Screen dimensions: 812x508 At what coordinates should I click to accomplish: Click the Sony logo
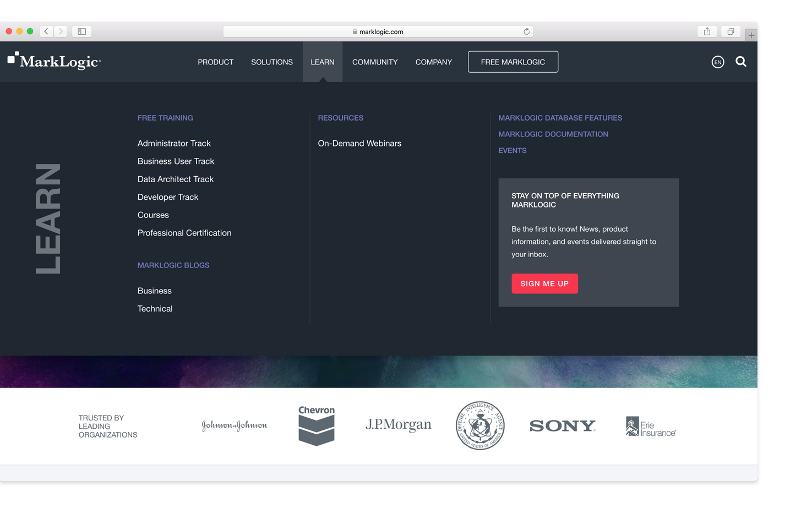pyautogui.click(x=563, y=425)
